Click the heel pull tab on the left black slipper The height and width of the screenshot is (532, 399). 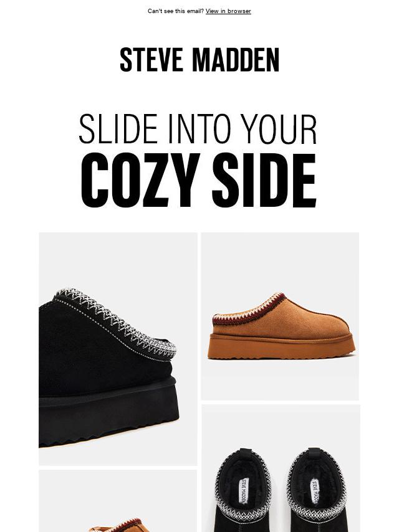[x=245, y=454]
